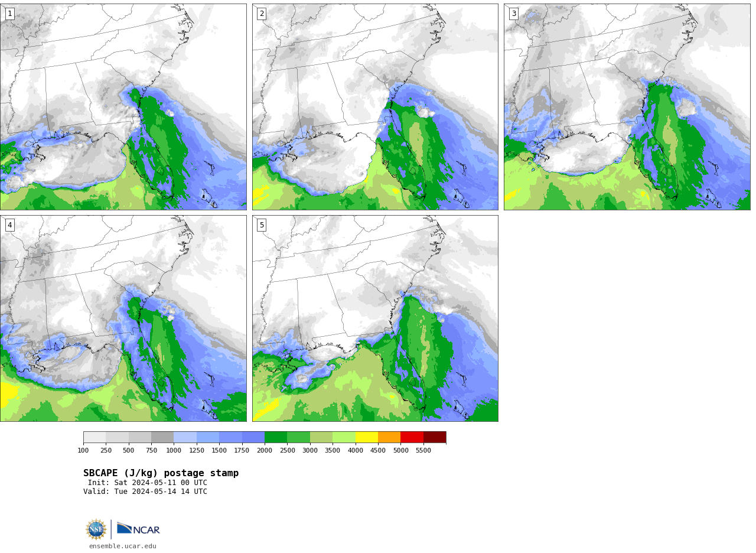Click the dark green swatch after 2000

coord(276,437)
